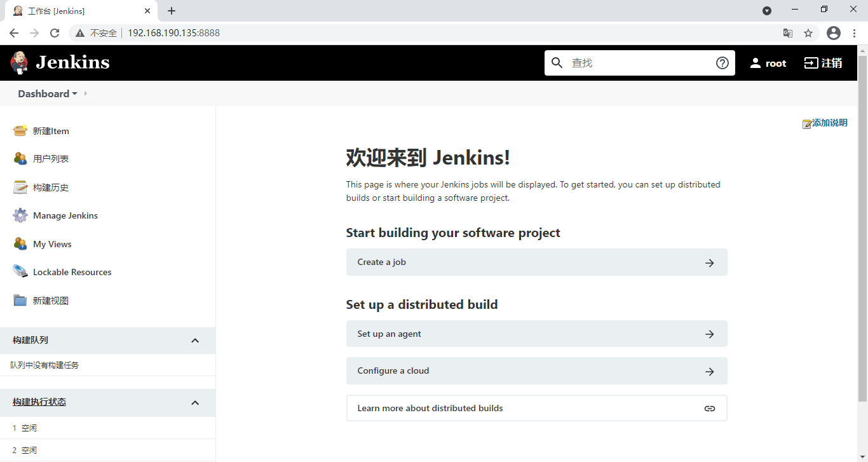Click Start building your software project heading
This screenshot has width=868, height=462.
click(x=453, y=233)
